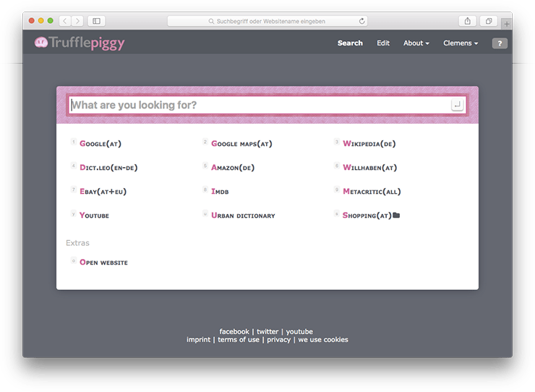The height and width of the screenshot is (392, 535).
Task: Click Safari's share icon
Action: point(467,21)
